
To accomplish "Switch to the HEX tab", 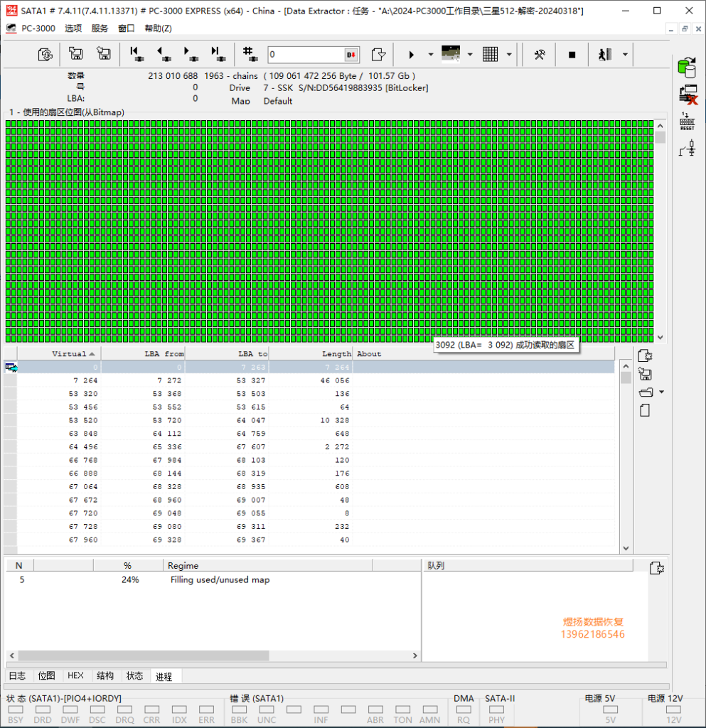I will (75, 675).
